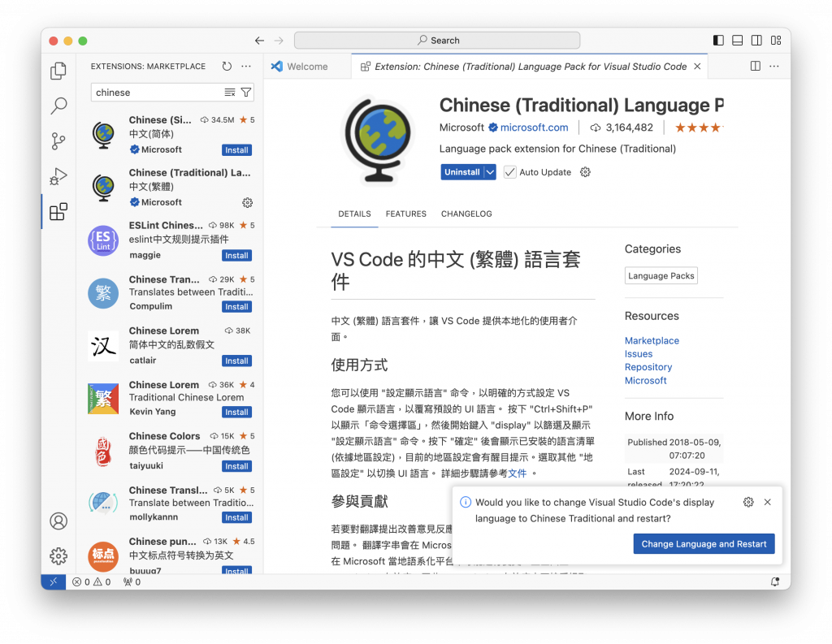Open the Search view in activity bar
The width and height of the screenshot is (832, 644).
point(58,106)
